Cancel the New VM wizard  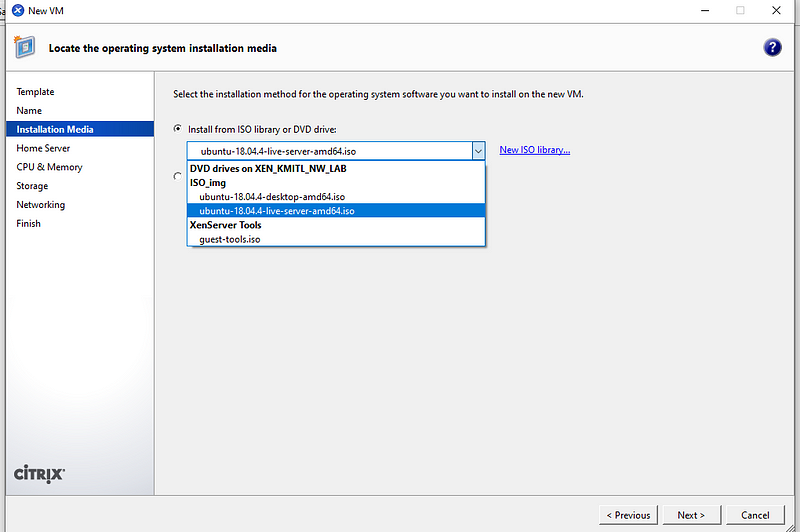point(755,515)
